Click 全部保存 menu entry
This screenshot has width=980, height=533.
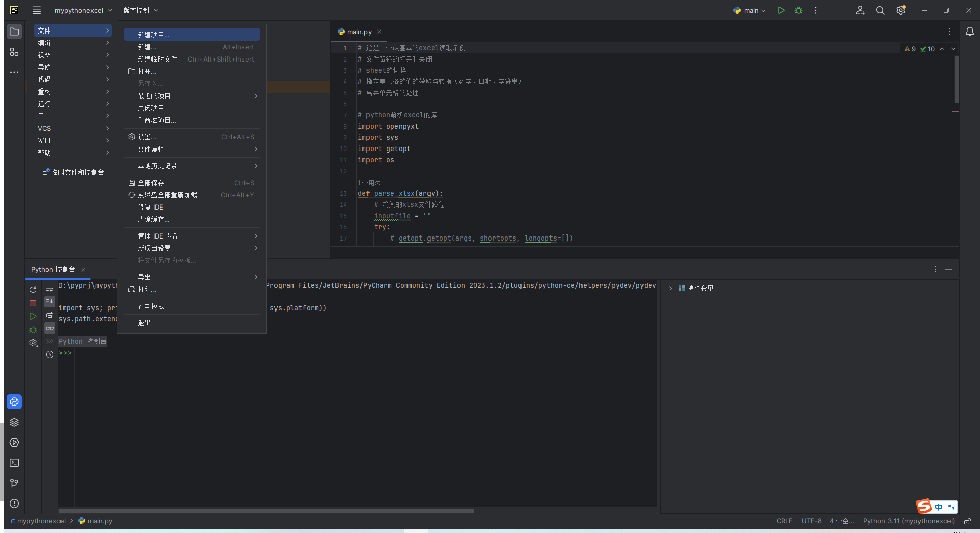click(x=192, y=183)
